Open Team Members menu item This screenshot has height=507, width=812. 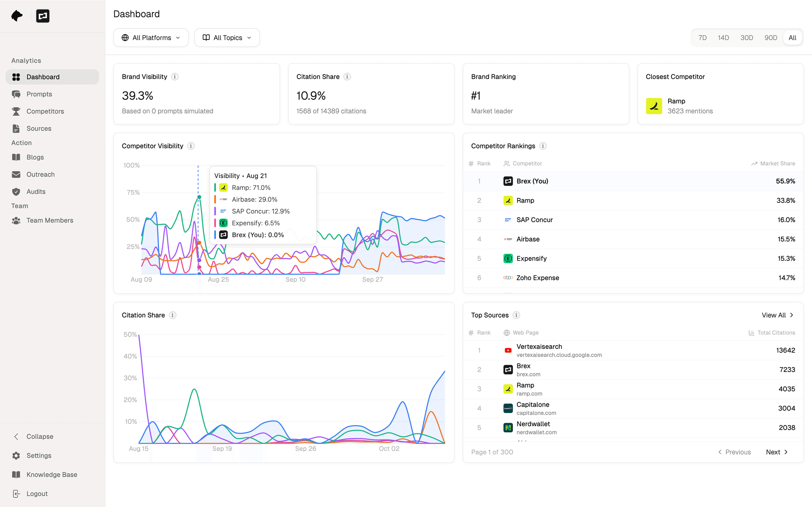[x=50, y=220]
